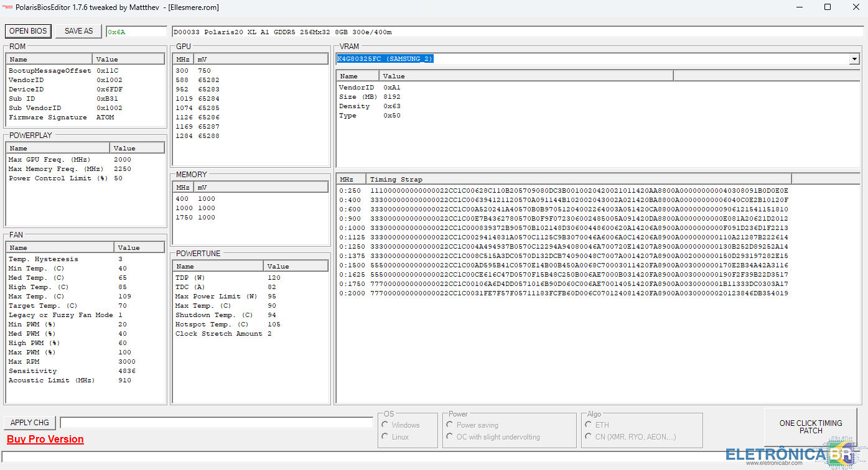
Task: Click the Max Memory Freq. (MHz) row
Action: [70, 169]
